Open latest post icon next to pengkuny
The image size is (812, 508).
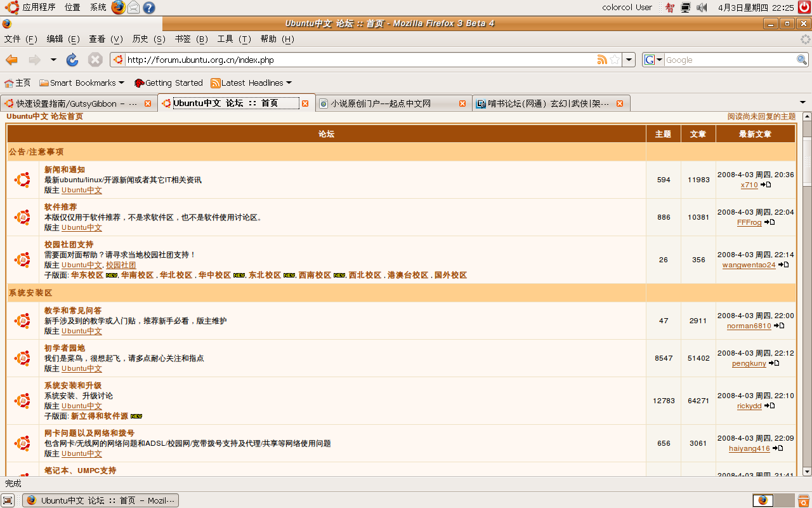pyautogui.click(x=774, y=363)
